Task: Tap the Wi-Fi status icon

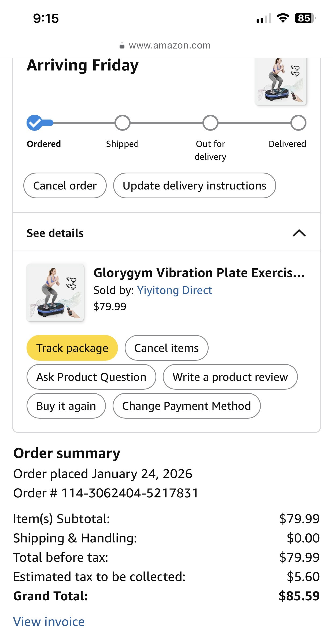Action: (283, 18)
